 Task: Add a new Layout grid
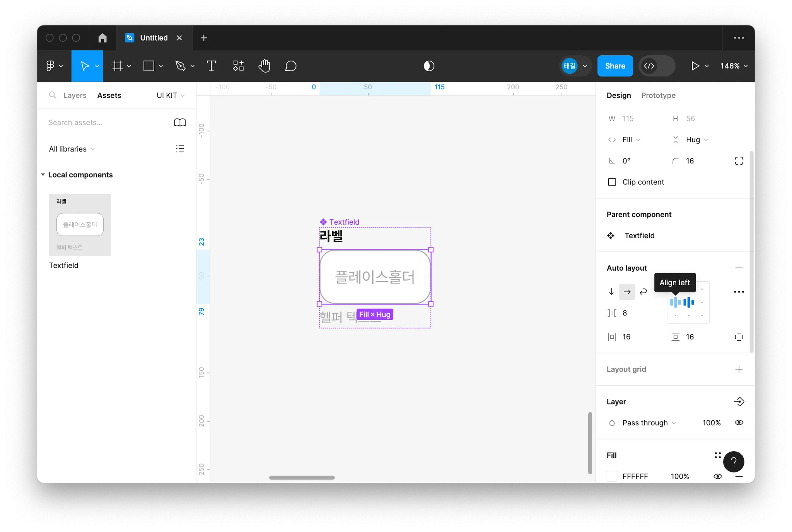[x=739, y=369]
